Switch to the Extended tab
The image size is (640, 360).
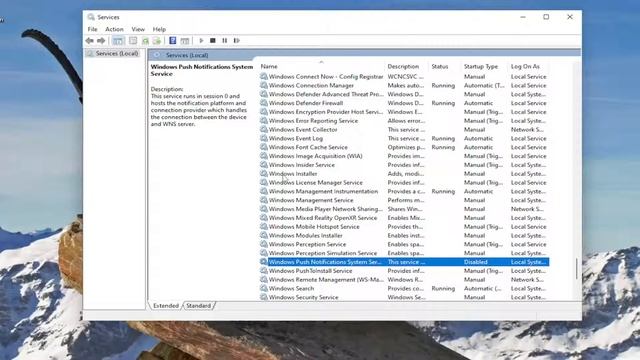tap(166, 306)
